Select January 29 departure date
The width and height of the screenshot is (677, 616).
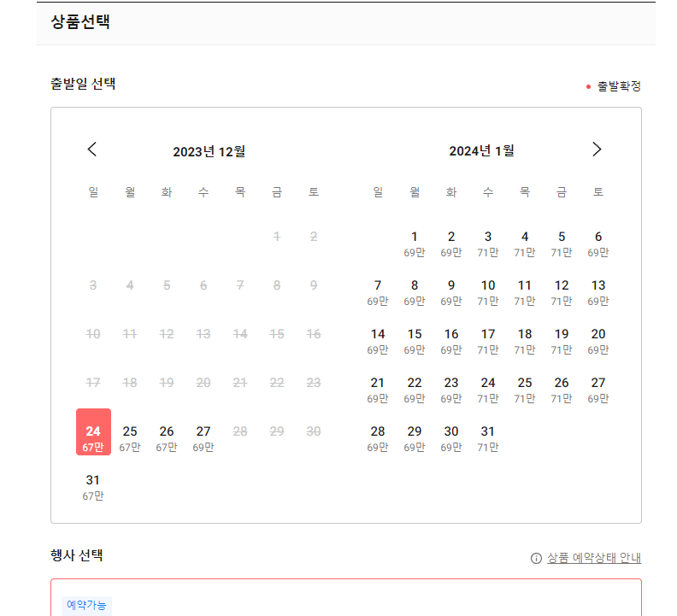415,437
